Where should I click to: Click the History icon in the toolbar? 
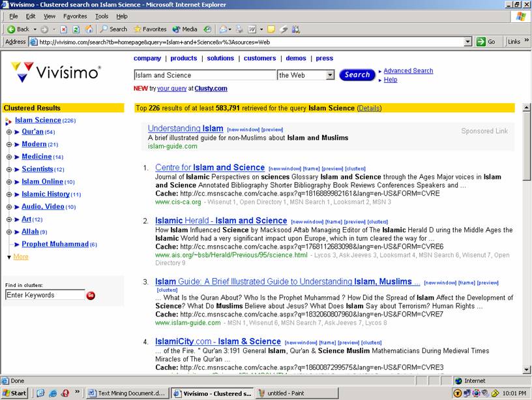click(207, 29)
